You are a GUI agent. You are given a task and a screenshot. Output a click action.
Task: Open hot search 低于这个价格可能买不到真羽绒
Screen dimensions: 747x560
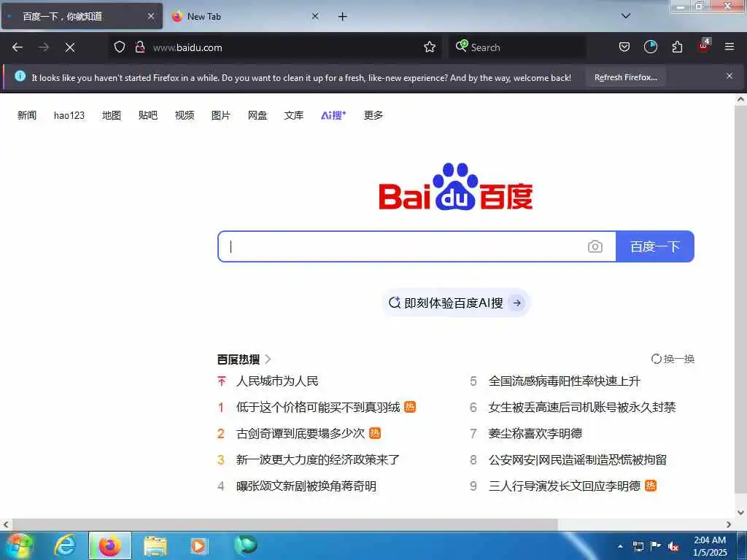pyautogui.click(x=318, y=407)
